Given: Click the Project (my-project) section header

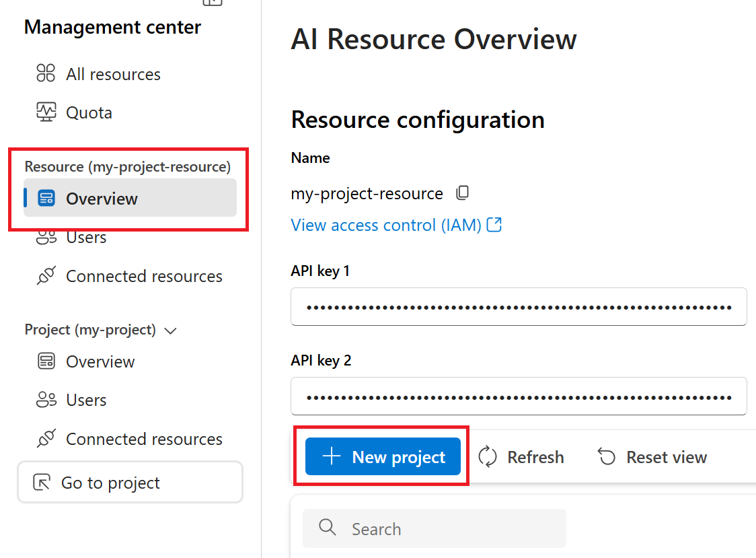Looking at the screenshot, I should pyautogui.click(x=90, y=330).
